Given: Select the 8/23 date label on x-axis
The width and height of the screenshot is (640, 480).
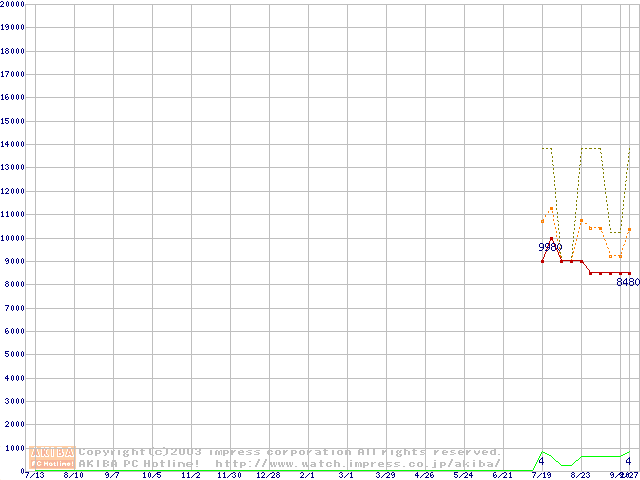Looking at the screenshot, I should pyautogui.click(x=581, y=475).
